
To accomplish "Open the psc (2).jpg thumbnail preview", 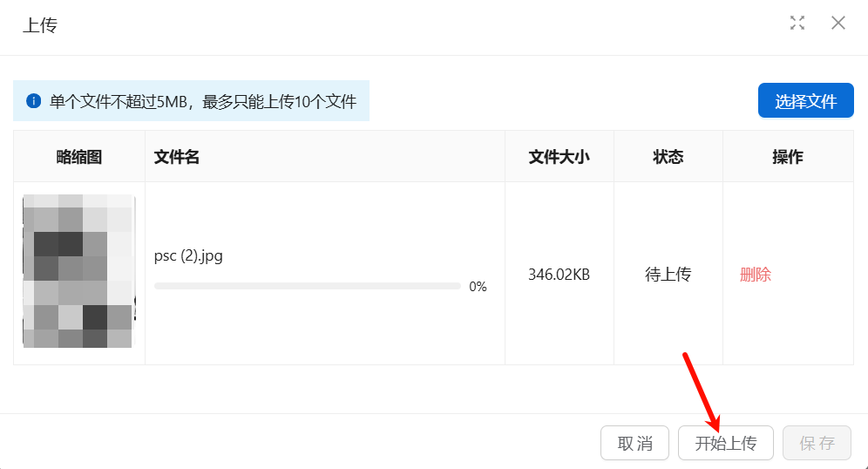I will pyautogui.click(x=78, y=272).
